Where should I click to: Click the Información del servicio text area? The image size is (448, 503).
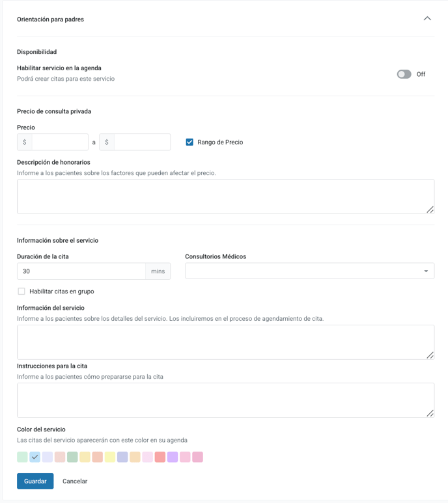click(225, 342)
